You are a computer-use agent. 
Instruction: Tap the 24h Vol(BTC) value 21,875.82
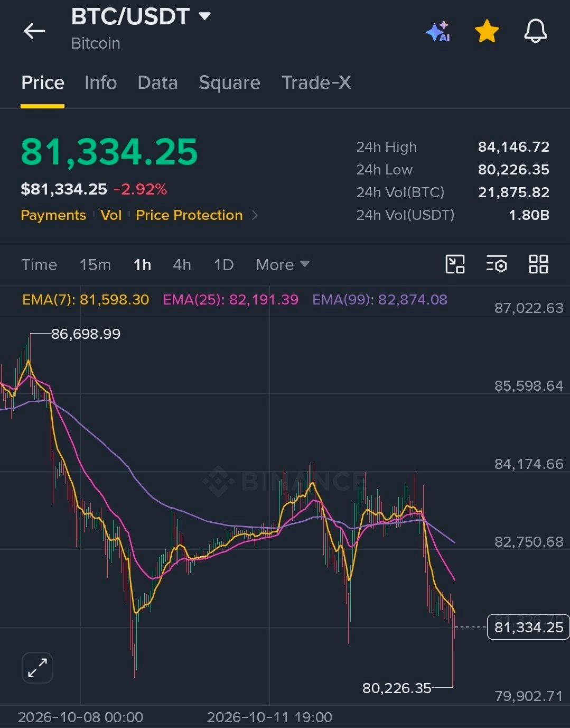[x=513, y=192]
